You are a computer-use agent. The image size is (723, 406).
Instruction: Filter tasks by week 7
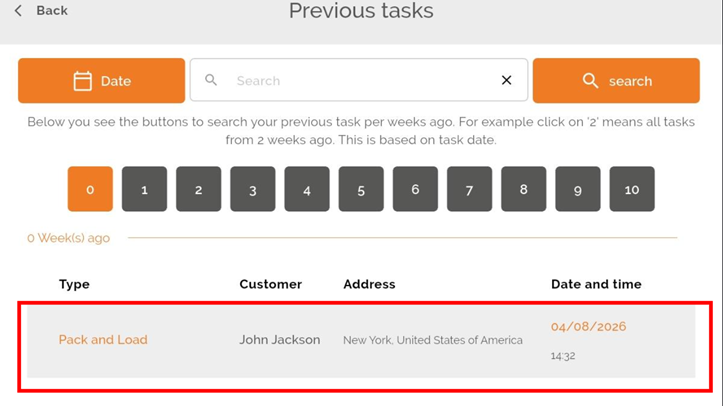469,189
